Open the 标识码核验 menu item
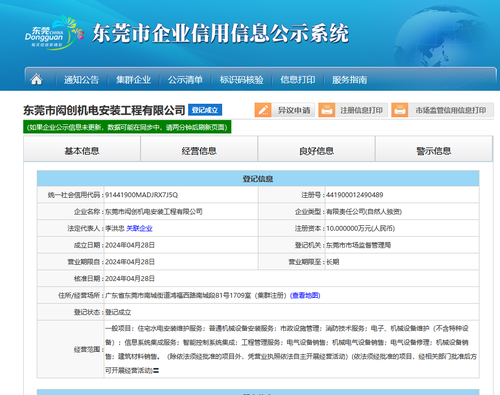500x395 pixels. [x=241, y=80]
